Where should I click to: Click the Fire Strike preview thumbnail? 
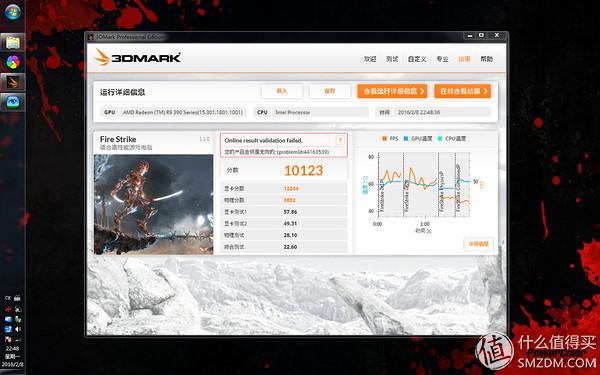(x=153, y=204)
